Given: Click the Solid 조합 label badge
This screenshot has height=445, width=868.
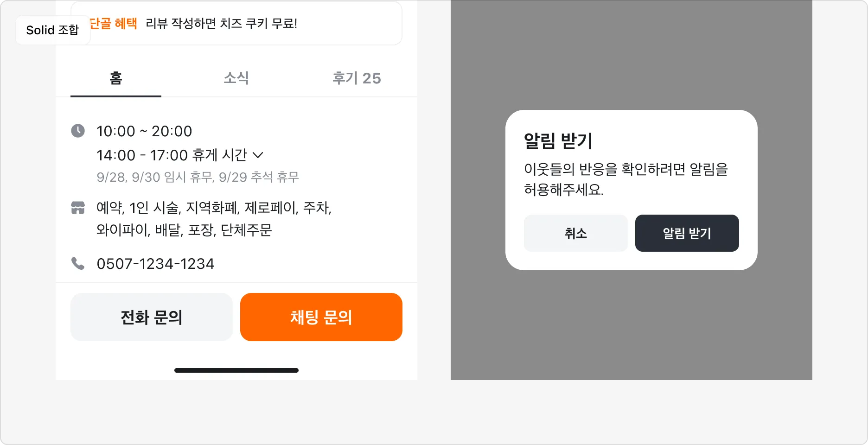Looking at the screenshot, I should point(52,30).
